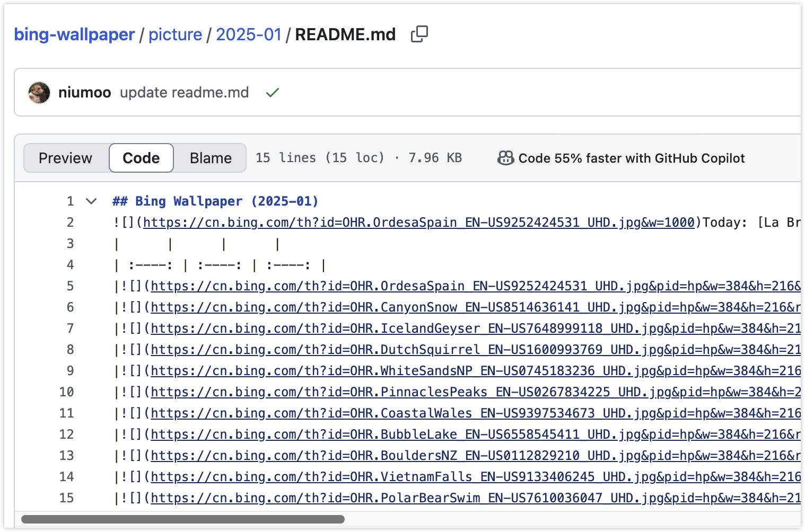
Task: Click 'Code 55% faster with GitHub Copilot'
Action: (632, 158)
